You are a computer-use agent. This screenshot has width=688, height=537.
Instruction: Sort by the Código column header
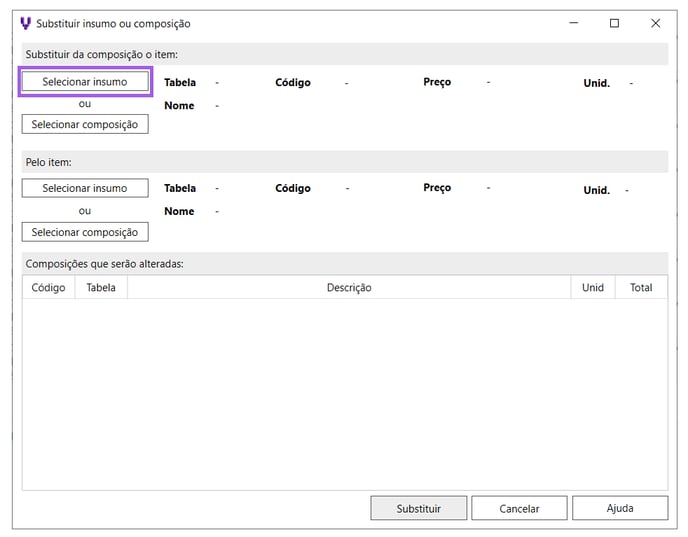point(48,288)
